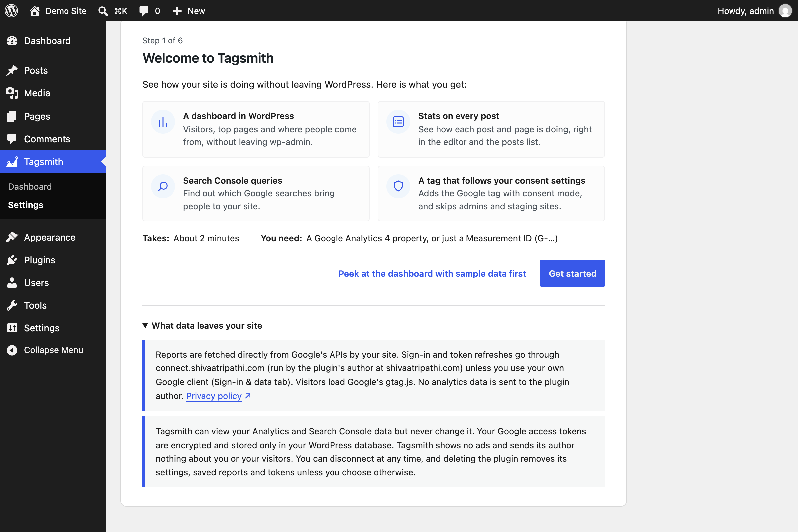Click the list icon on Stats card

click(x=398, y=122)
